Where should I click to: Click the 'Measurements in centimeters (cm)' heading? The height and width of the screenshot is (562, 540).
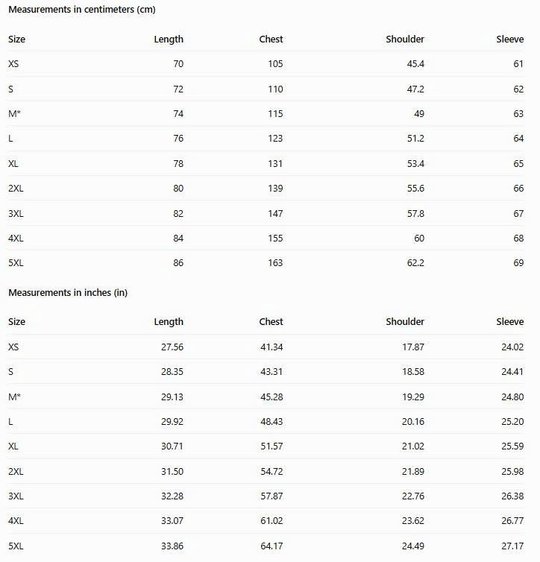coord(82,10)
